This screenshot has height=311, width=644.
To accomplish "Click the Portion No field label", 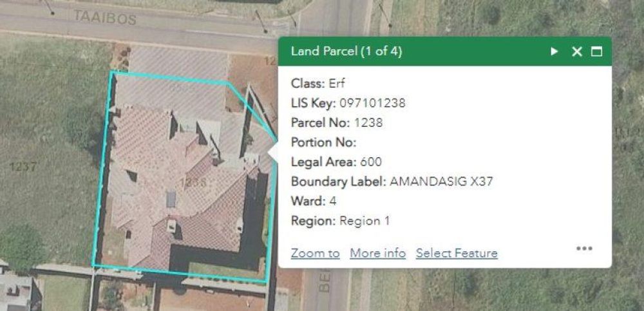I will (x=323, y=142).
